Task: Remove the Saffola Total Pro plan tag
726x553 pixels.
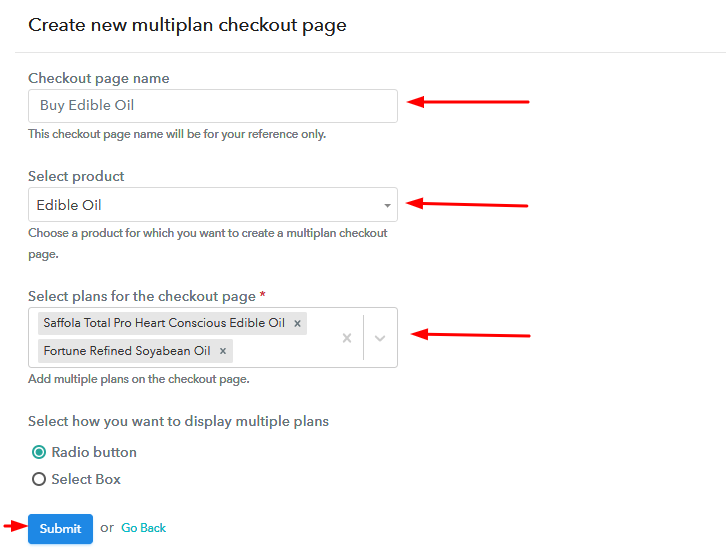Action: point(297,323)
